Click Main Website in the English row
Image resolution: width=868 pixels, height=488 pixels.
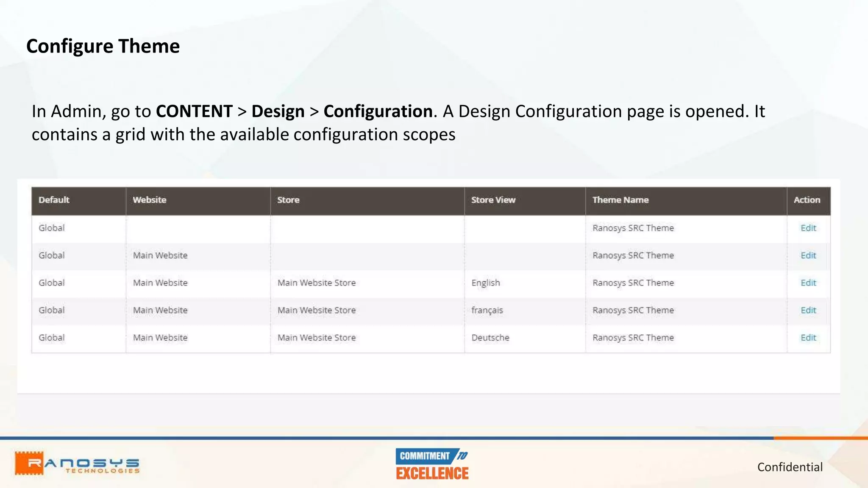pos(160,283)
